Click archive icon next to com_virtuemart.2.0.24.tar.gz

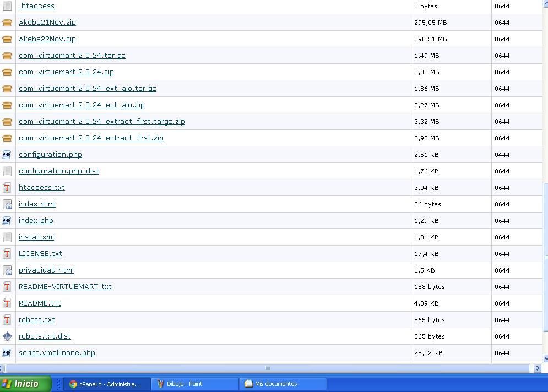coord(7,56)
